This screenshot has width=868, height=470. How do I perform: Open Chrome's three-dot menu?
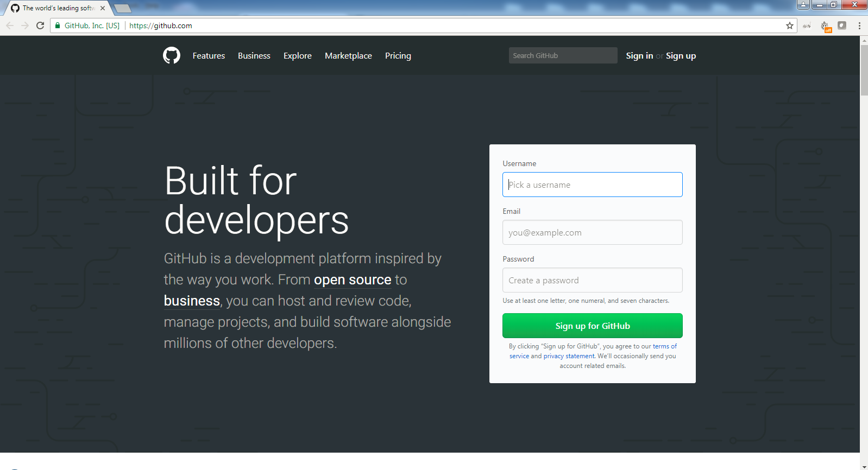pyautogui.click(x=859, y=26)
